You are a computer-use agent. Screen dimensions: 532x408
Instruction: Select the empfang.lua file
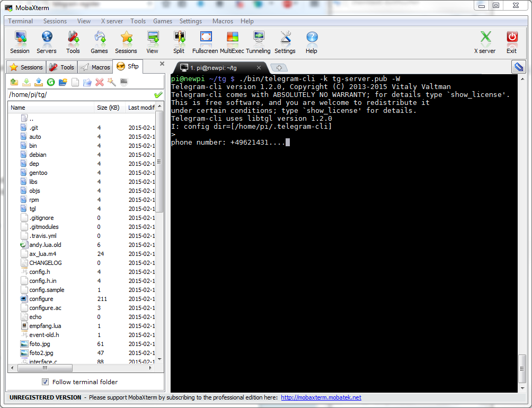(x=45, y=326)
